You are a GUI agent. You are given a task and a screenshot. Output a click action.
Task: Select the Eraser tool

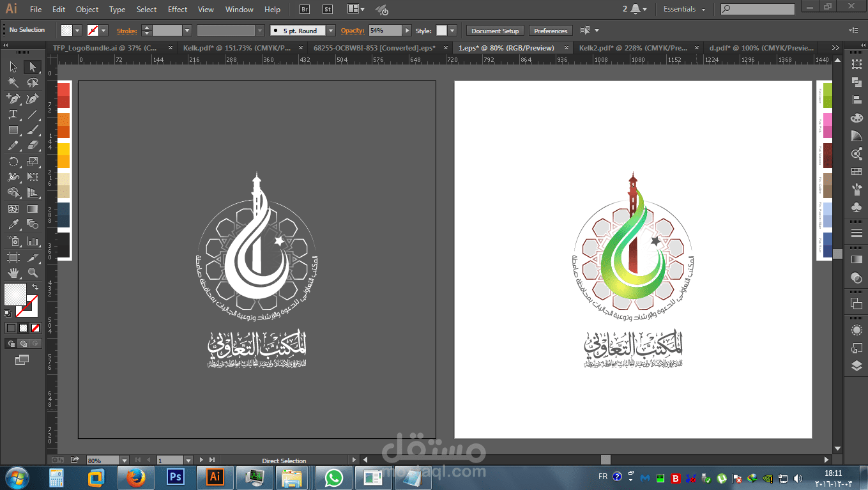point(33,146)
